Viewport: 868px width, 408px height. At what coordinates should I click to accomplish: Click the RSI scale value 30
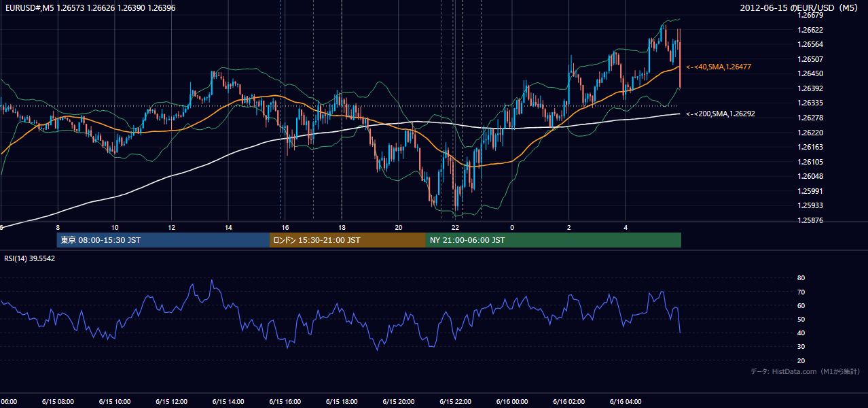coord(801,346)
